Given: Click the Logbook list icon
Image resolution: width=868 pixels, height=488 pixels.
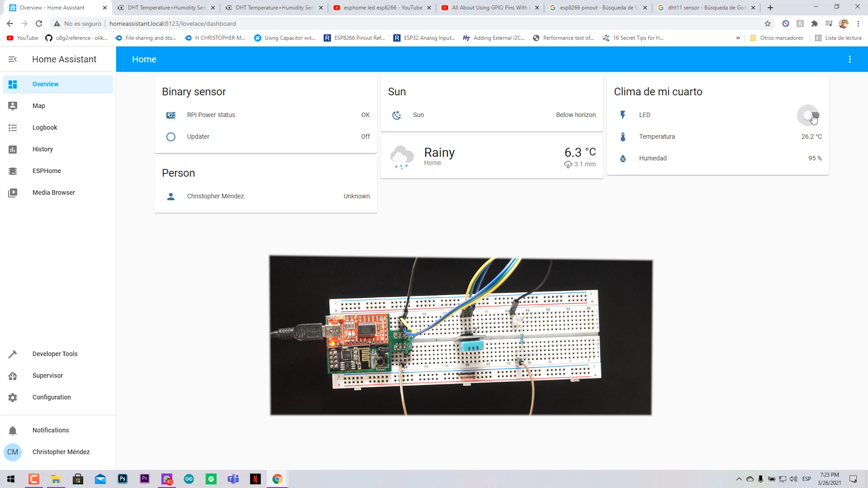Looking at the screenshot, I should (13, 127).
